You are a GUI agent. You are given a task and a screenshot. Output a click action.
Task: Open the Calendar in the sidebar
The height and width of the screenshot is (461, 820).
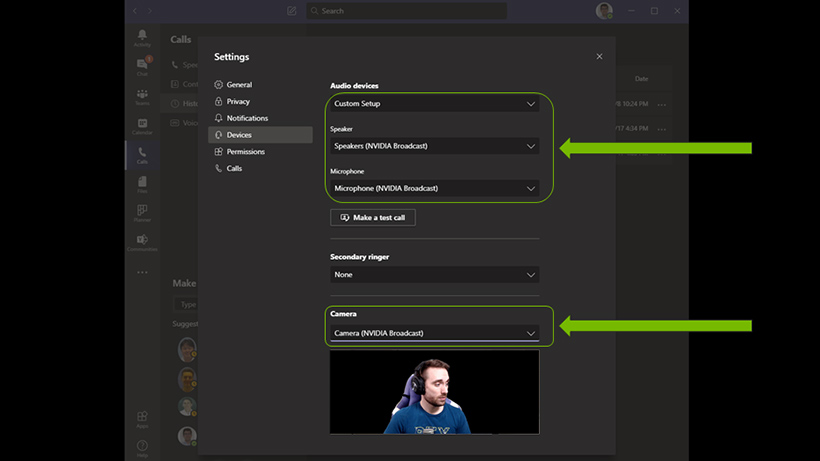tap(142, 126)
